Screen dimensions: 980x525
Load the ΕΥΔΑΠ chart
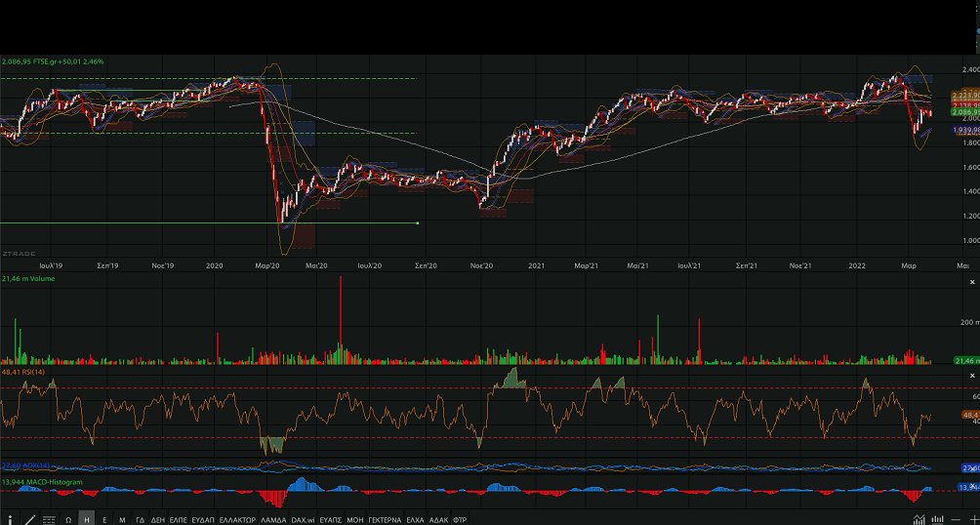(202, 519)
